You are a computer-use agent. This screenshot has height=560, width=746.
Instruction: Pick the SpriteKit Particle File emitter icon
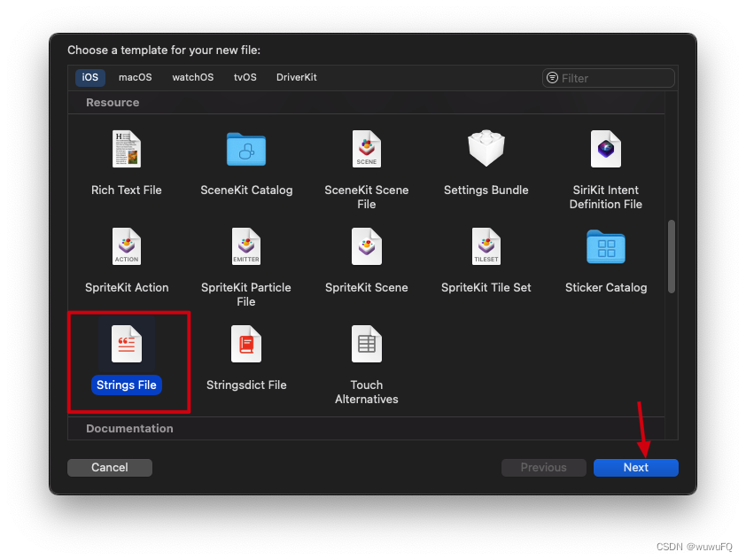[246, 246]
